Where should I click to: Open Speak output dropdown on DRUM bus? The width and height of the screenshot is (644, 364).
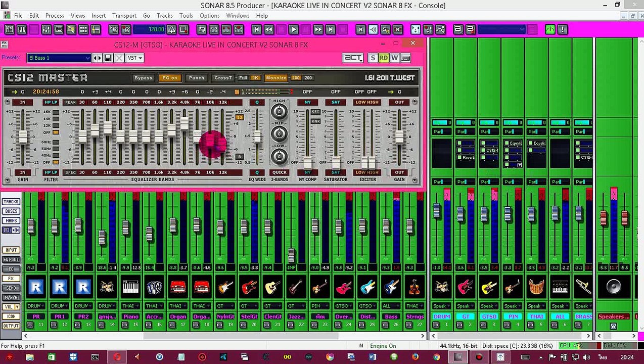[x=441, y=306]
